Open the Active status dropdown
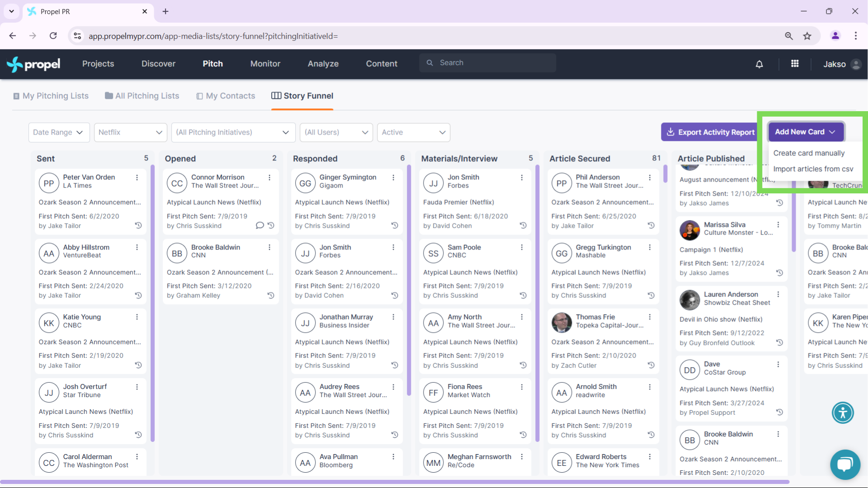 (413, 132)
